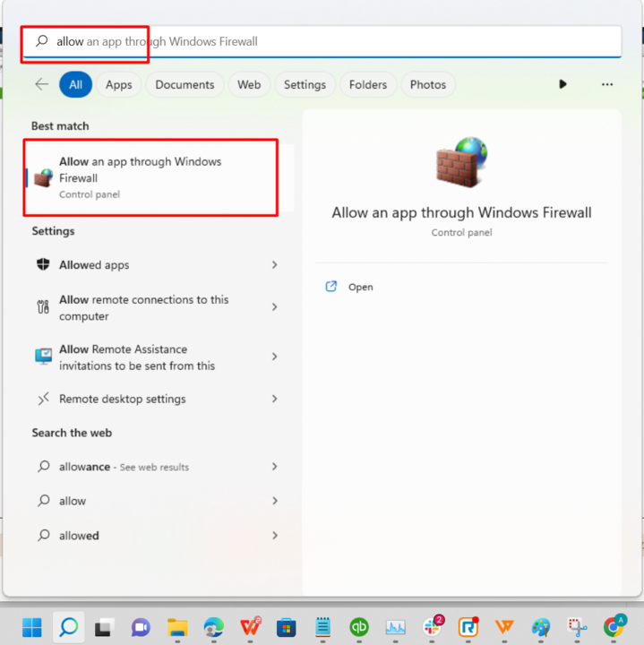
Task: Expand the Allowed apps chevron
Action: tap(275, 265)
